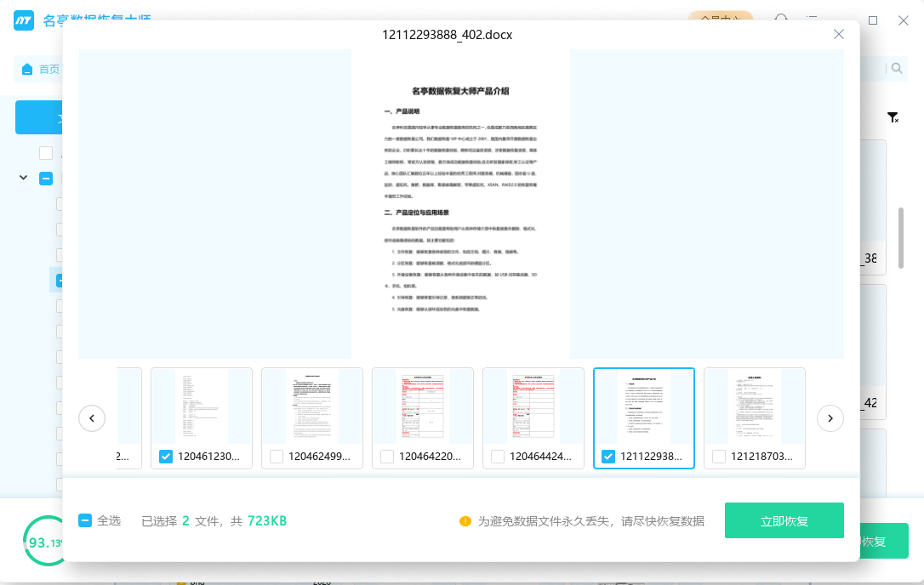
Task: Check the 120464220... file checkbox
Action: (387, 457)
